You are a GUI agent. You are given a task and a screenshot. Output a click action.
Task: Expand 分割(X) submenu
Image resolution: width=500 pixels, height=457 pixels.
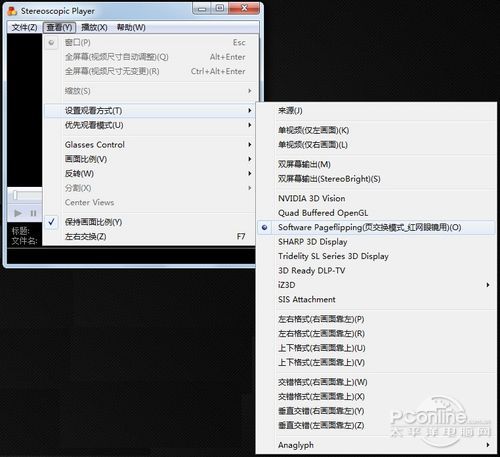coord(149,188)
